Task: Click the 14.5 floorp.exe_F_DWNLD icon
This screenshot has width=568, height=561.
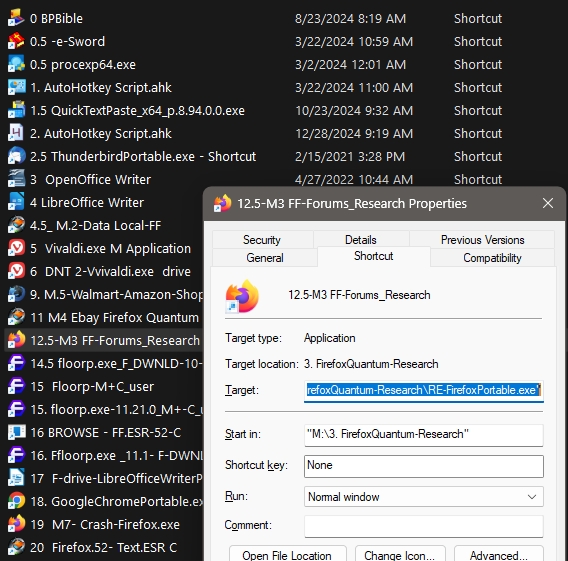Action: click(16, 363)
